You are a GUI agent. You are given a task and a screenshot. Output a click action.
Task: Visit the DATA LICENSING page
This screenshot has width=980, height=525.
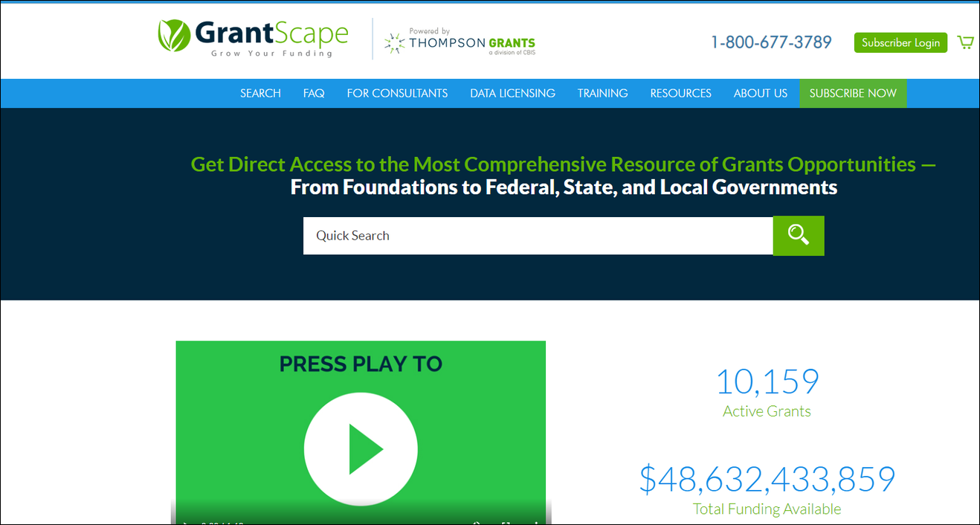click(x=512, y=93)
